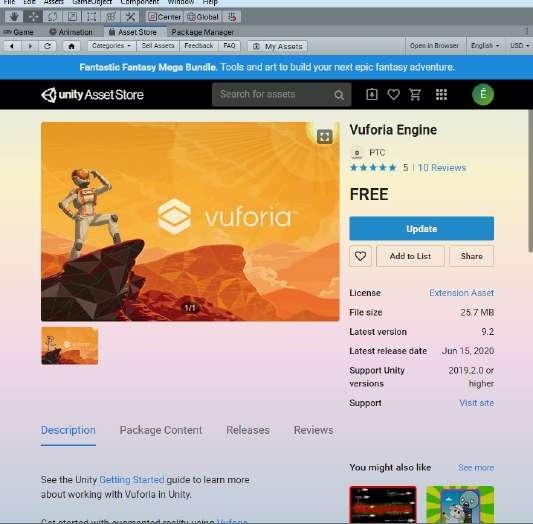The width and height of the screenshot is (533, 524).
Task: Switch to the Releases tab
Action: coord(248,430)
